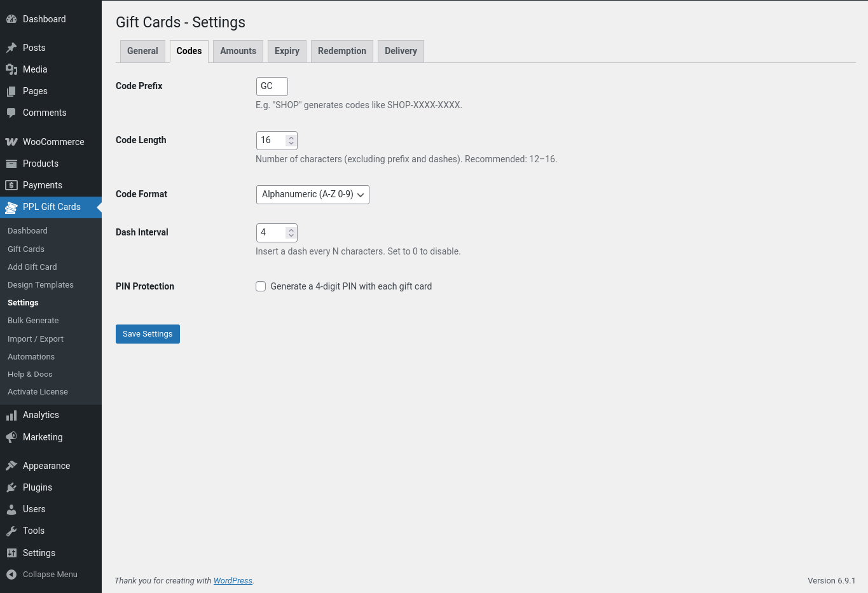Click the Code Length number stepper

(291, 141)
